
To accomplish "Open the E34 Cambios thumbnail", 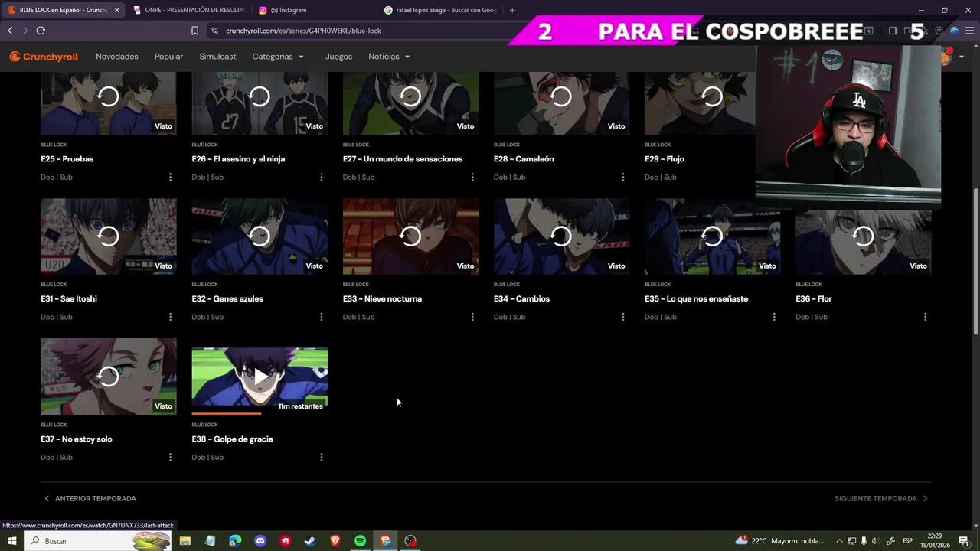I will click(x=561, y=236).
